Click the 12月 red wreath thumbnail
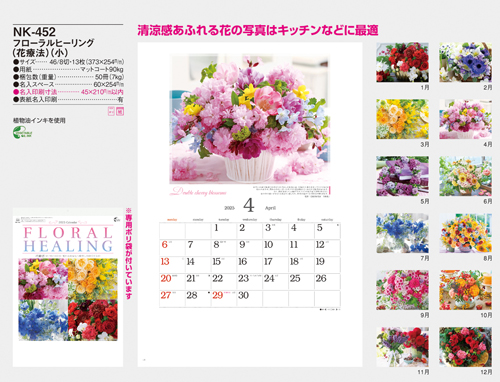 465,347
